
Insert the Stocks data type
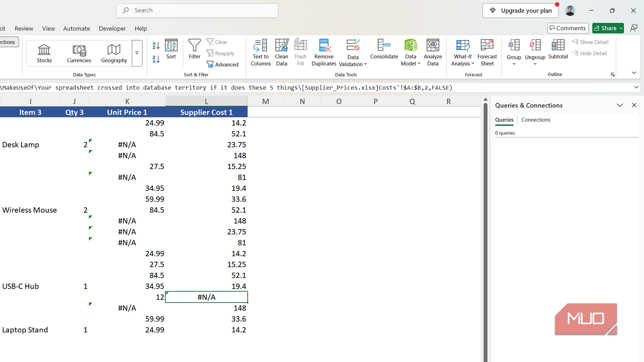[44, 53]
